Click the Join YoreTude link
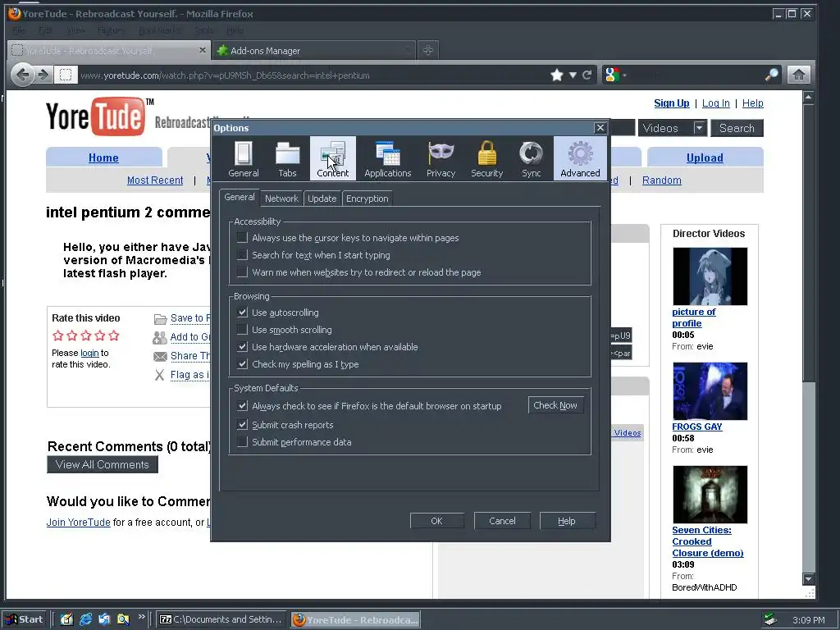The image size is (840, 630). [78, 522]
